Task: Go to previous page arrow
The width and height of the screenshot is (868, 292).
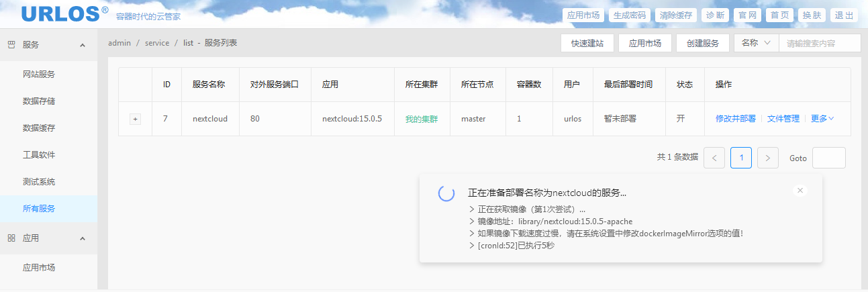Action: (x=714, y=158)
